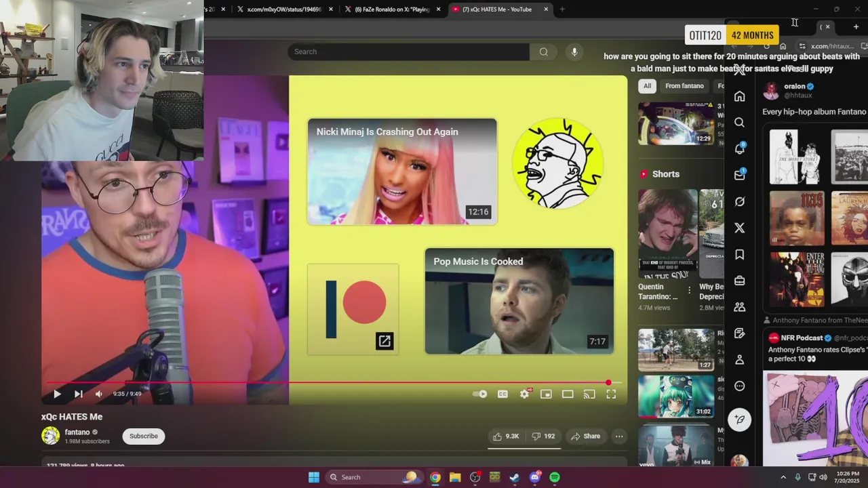Open oralon profile name link
This screenshot has width=868, height=488.
(x=794, y=87)
